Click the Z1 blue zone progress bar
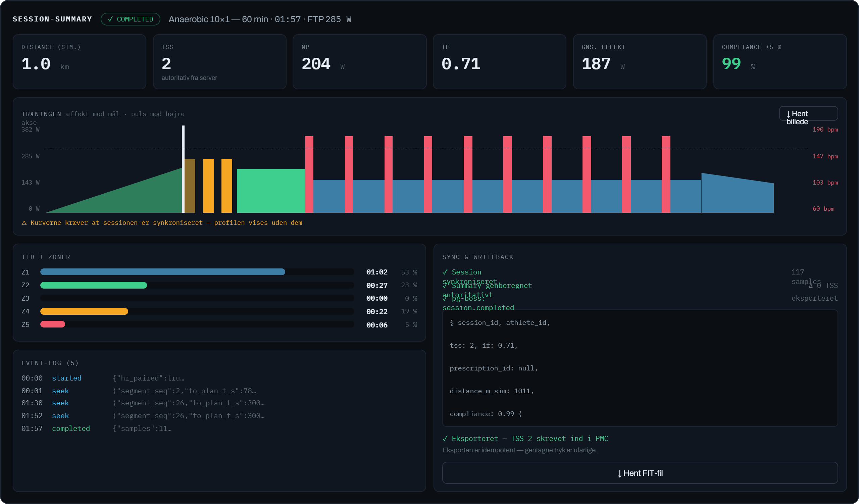Viewport: 859px width, 504px height. pyautogui.click(x=163, y=272)
